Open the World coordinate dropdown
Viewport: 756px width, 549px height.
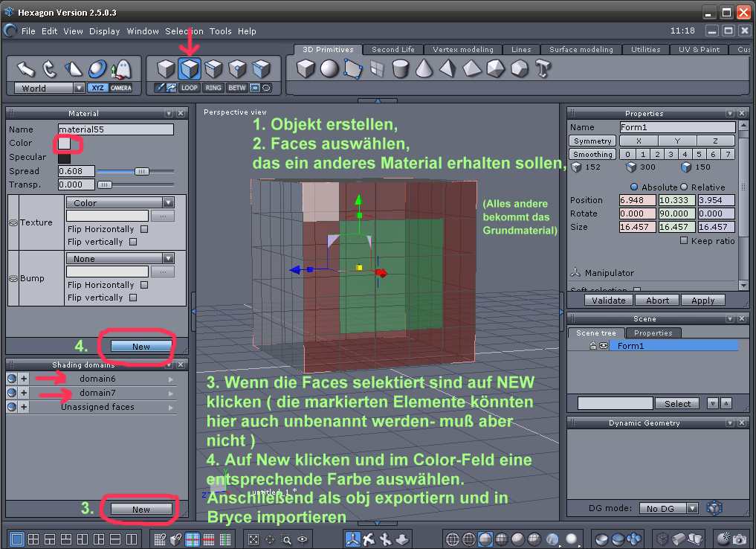tap(79, 88)
